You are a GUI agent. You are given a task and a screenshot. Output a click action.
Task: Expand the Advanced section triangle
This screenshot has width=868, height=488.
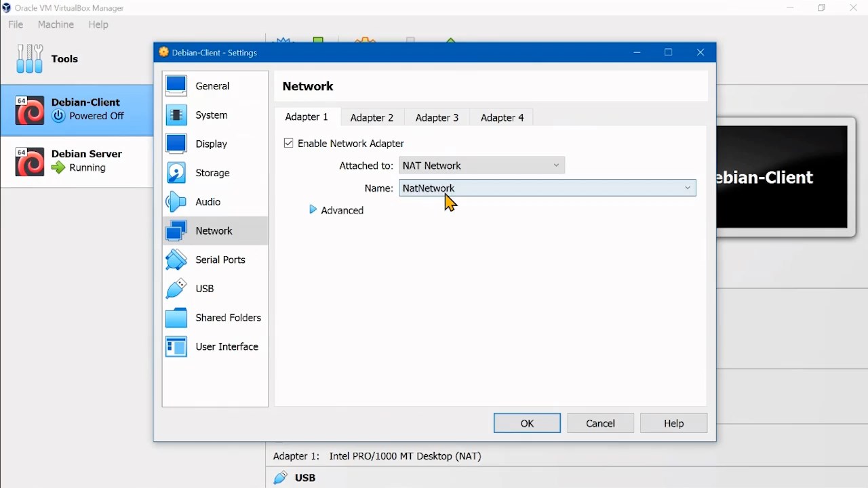coord(313,210)
